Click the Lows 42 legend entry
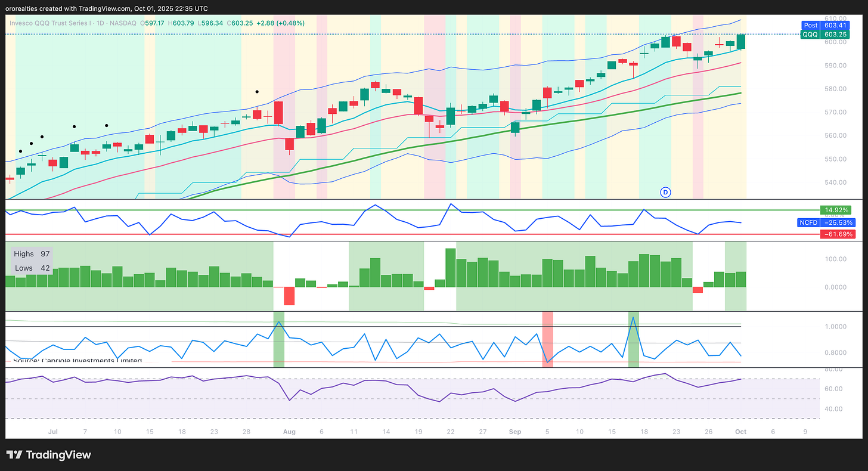The width and height of the screenshot is (868, 471). pos(32,268)
